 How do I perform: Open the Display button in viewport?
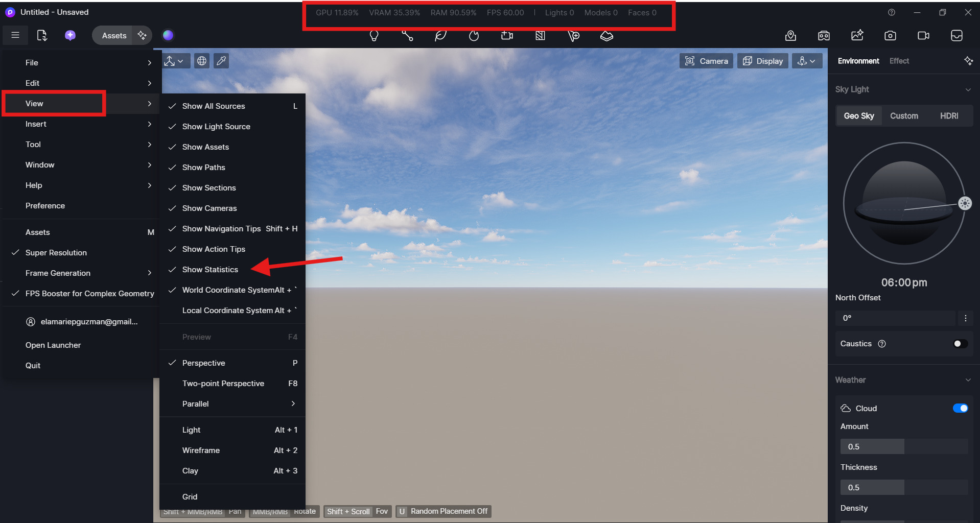pos(763,61)
